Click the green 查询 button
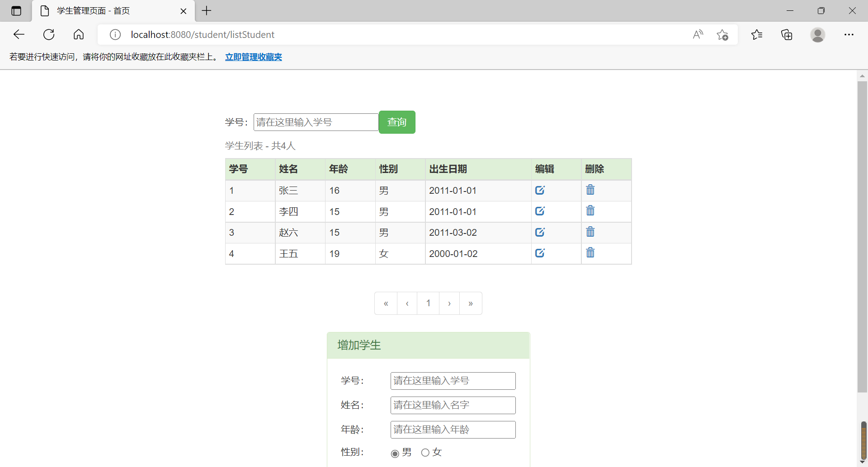 pos(397,122)
